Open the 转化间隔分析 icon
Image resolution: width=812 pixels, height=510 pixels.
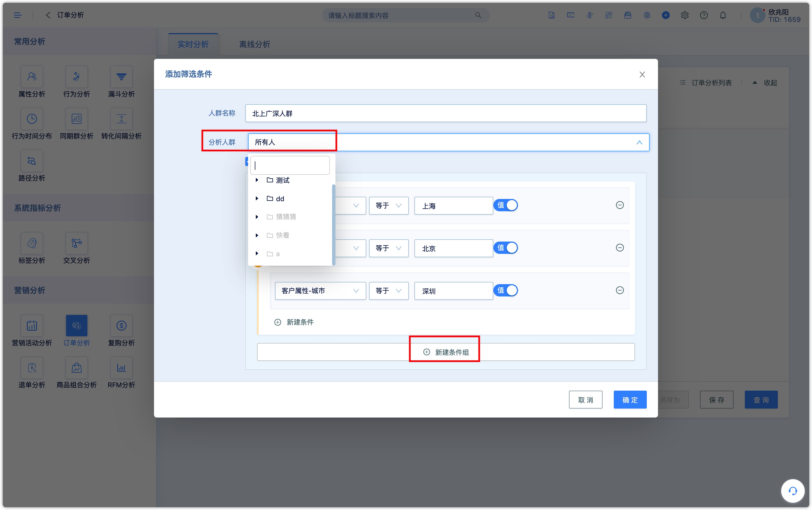(x=121, y=119)
